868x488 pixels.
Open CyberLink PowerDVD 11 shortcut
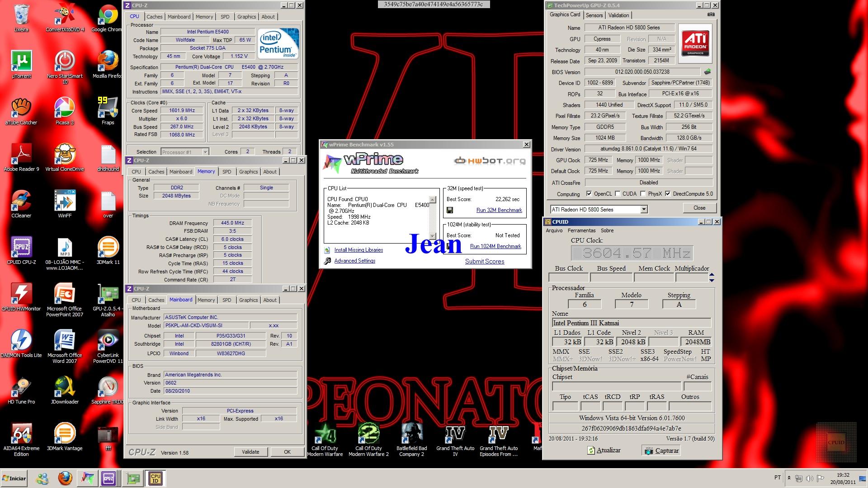click(108, 347)
